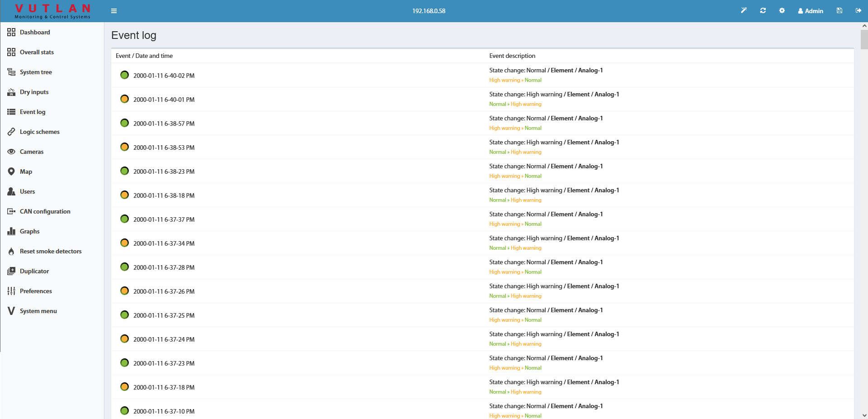Click green status dot for 6-40-02 PM event
868x419 pixels.
[x=124, y=75]
